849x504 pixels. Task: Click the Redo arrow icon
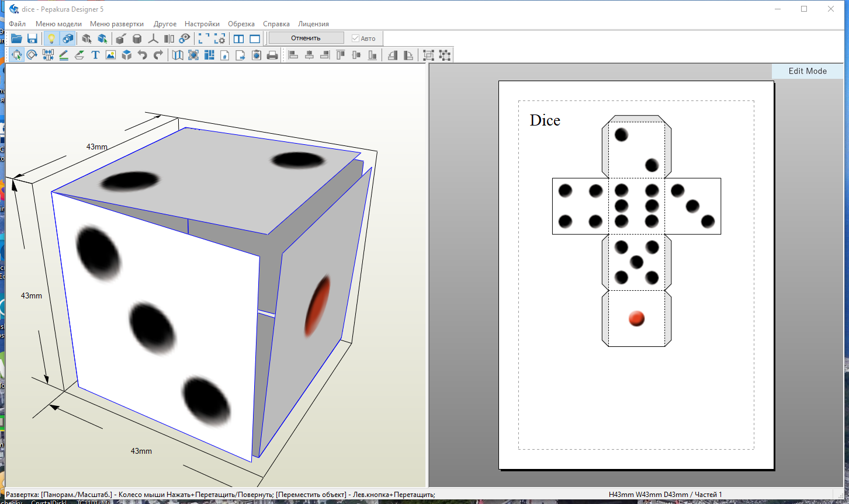pyautogui.click(x=158, y=55)
